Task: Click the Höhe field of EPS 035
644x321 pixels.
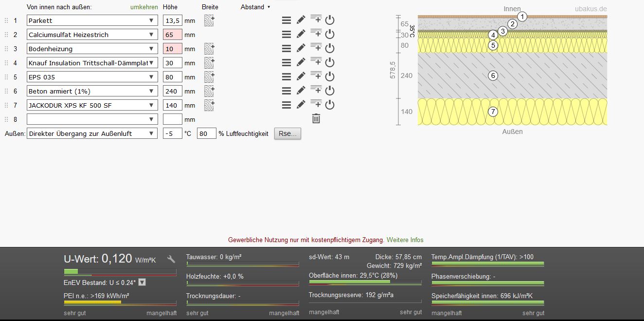Action: click(172, 77)
